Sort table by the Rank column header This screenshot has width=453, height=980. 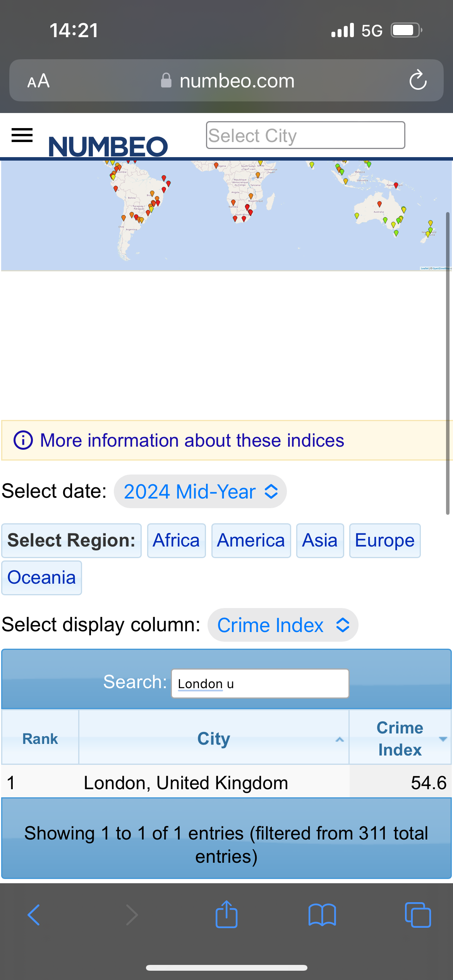pos(40,738)
